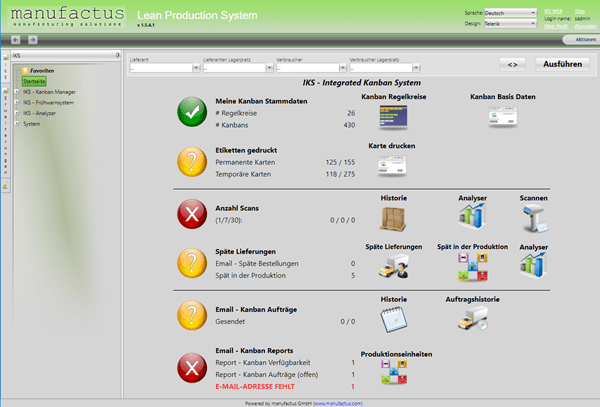Click the green checkmark status for Meine Kanban Stammdaten

[192, 112]
